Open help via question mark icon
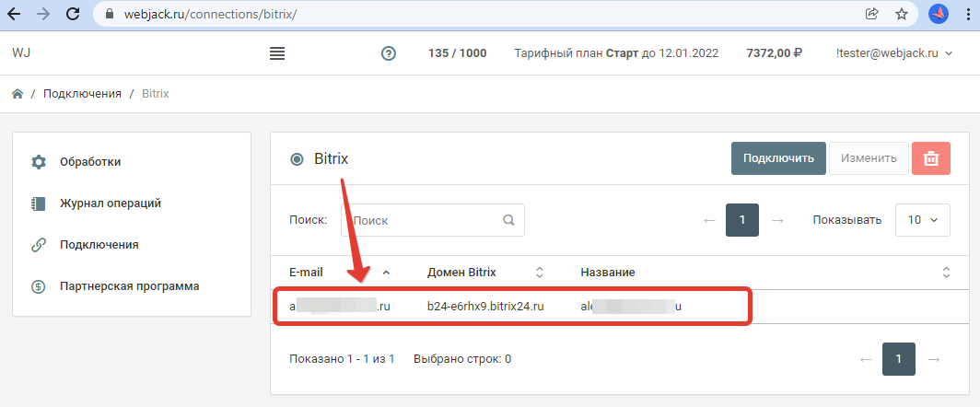 click(388, 53)
